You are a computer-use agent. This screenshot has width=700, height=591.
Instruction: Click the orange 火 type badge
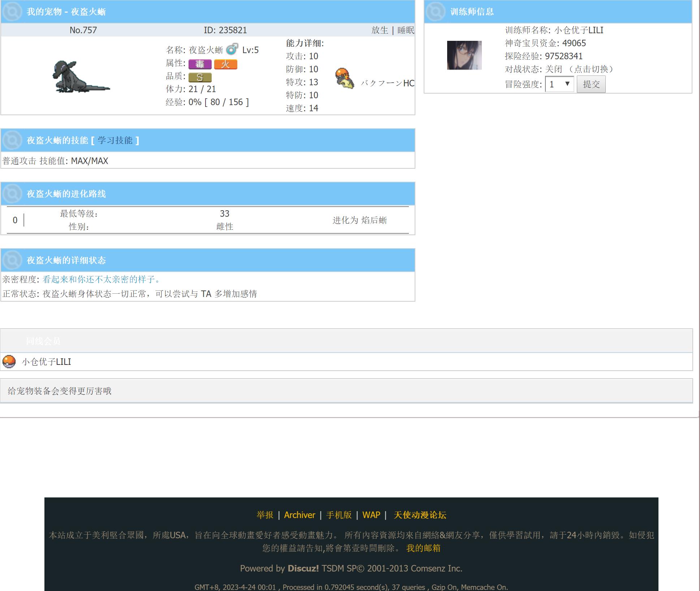225,64
